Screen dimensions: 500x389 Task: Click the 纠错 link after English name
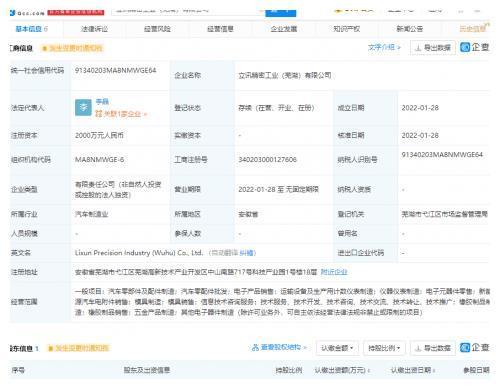[246, 253]
